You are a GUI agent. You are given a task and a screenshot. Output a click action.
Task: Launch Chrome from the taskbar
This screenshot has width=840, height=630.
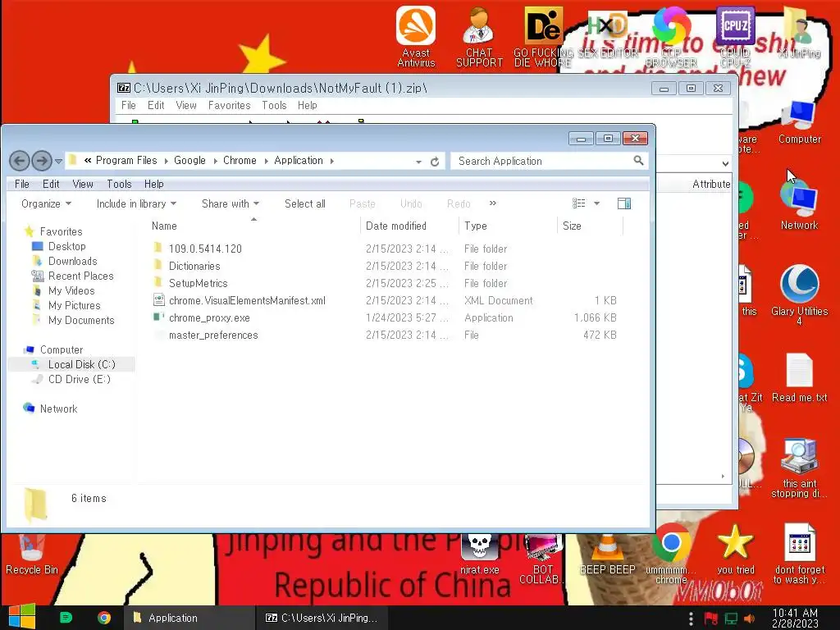(104, 618)
